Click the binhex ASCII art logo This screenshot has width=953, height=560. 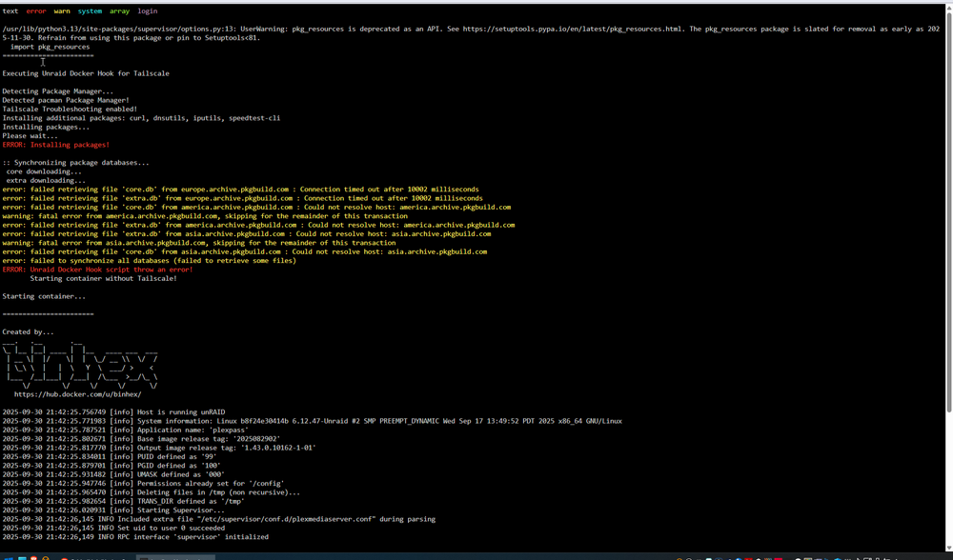pyautogui.click(x=80, y=365)
